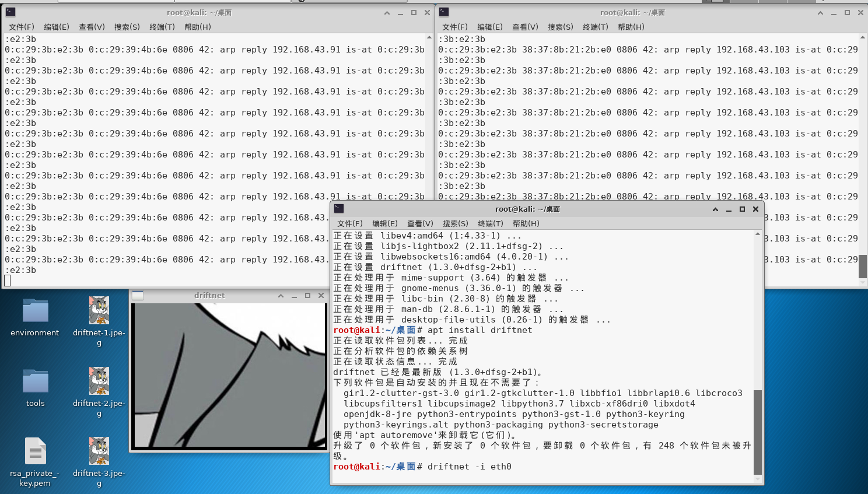Click the cursor block in left terminal
868x494 pixels.
tap(7, 281)
